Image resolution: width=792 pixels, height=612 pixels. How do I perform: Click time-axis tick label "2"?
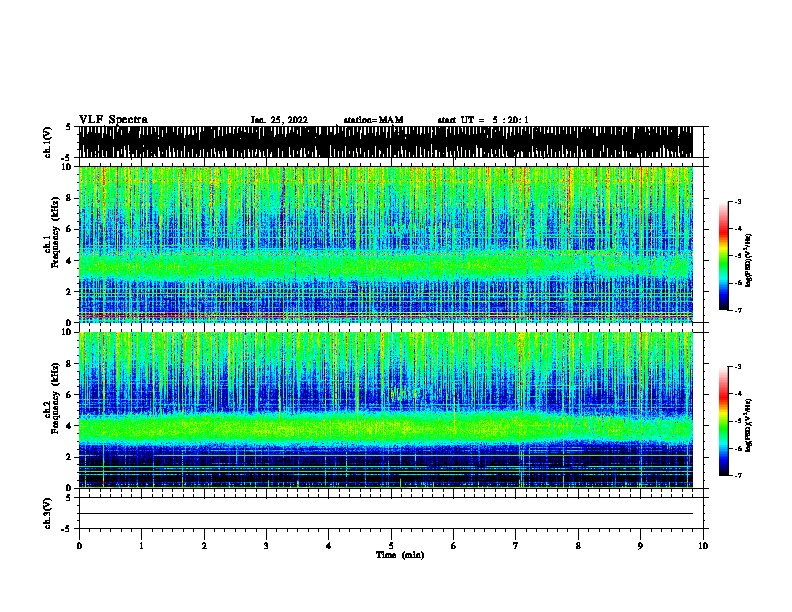(x=204, y=546)
